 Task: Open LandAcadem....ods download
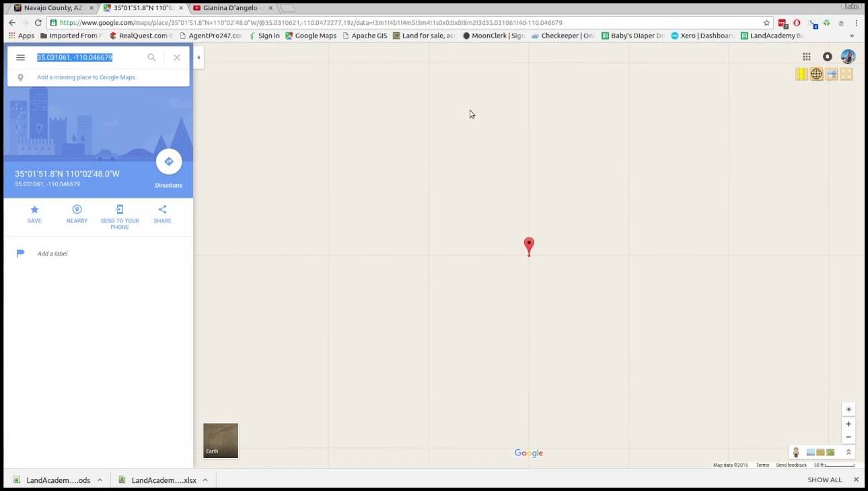[x=52, y=480]
